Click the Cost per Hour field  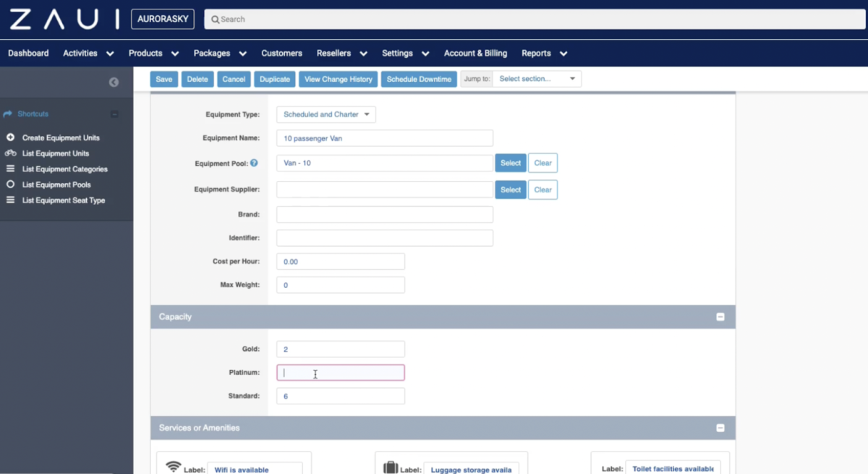[x=341, y=261]
